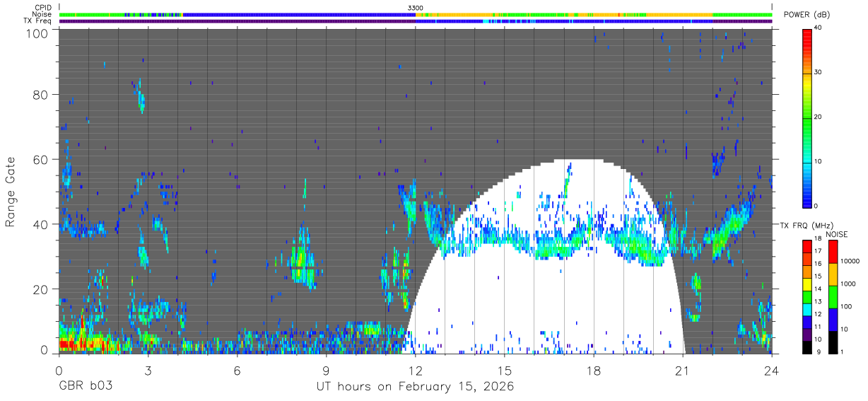
Task: Click the 1000 noise legend value
Action: click(848, 284)
